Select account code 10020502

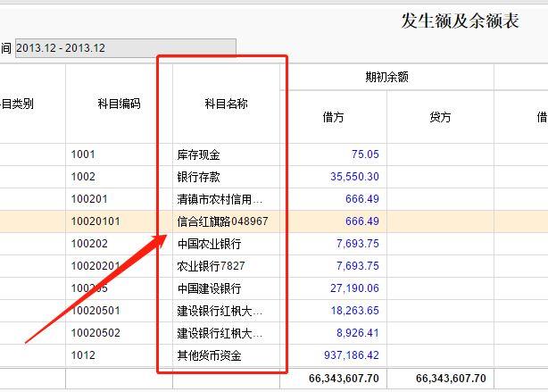tap(95, 333)
